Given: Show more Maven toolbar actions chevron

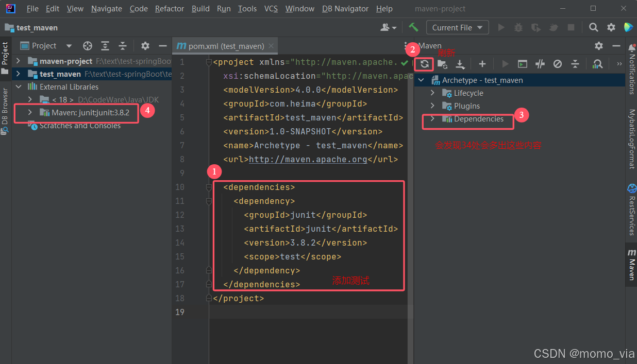Looking at the screenshot, I should pyautogui.click(x=619, y=64).
